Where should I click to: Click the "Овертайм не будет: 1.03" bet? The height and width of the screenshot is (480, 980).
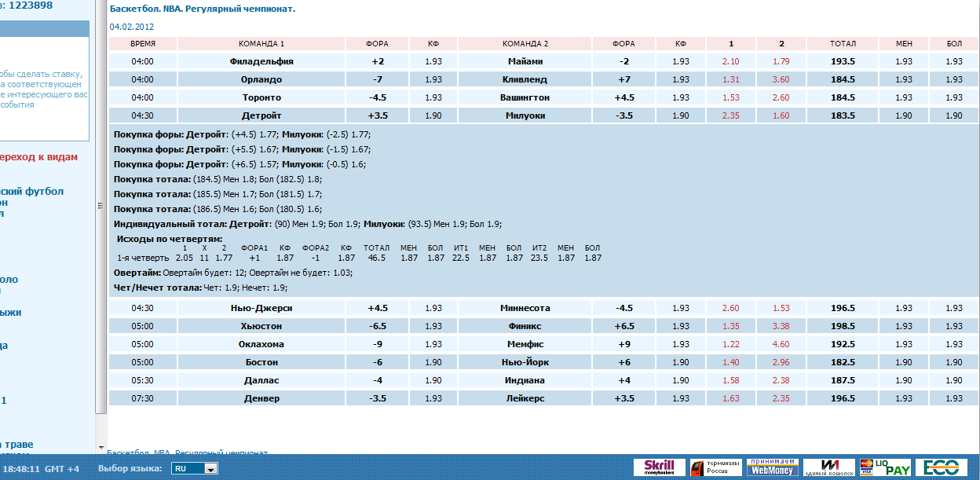[300, 273]
